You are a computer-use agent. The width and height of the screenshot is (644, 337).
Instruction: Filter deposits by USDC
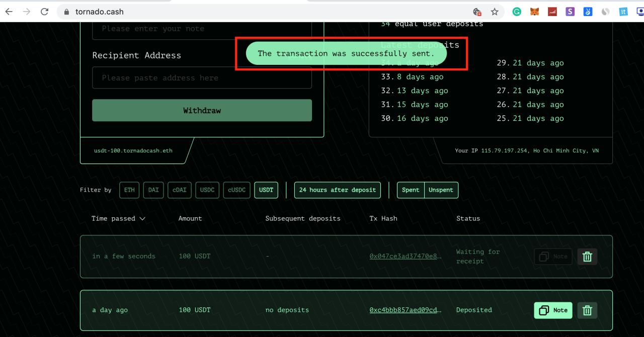click(207, 190)
